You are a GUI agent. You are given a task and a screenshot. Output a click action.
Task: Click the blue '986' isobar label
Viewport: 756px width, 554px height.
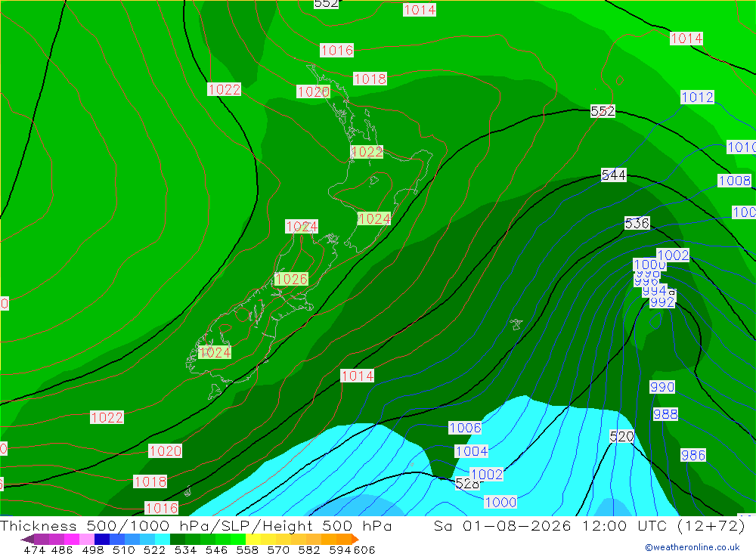point(692,455)
